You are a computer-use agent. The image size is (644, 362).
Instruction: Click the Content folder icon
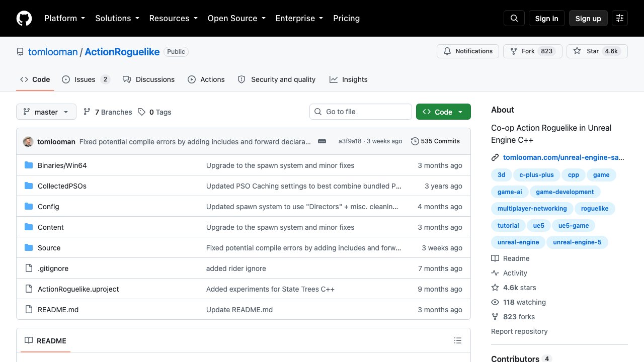29,227
